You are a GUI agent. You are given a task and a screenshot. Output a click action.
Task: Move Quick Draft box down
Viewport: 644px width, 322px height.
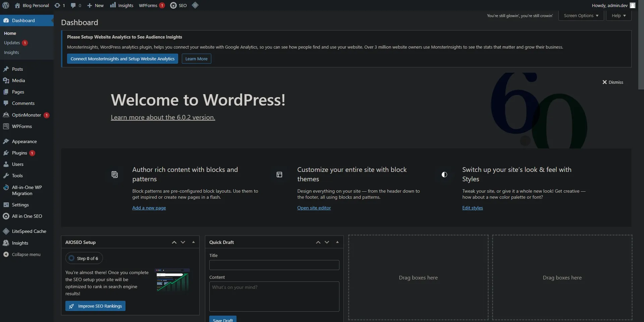pyautogui.click(x=327, y=242)
